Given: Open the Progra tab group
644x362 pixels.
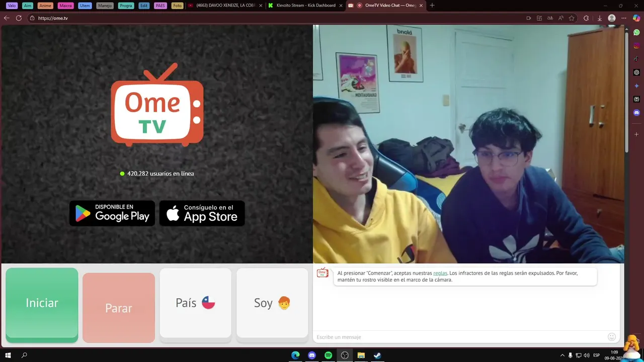Looking at the screenshot, I should pos(126,6).
